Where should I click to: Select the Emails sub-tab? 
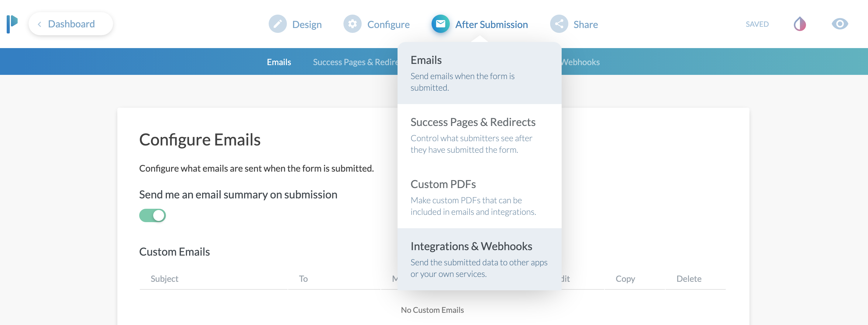(279, 62)
